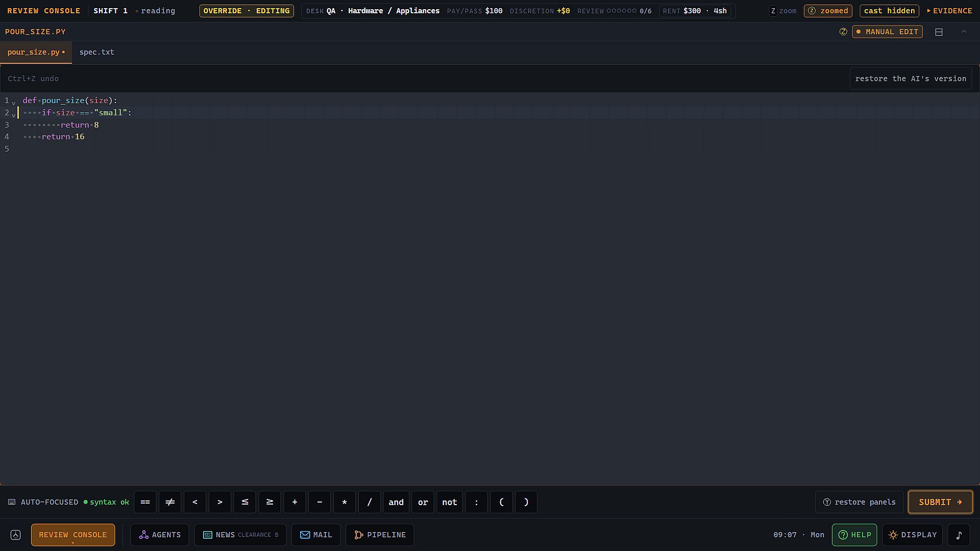Viewport: 980px width, 551px height.
Task: Toggle the 'cast hidden' badge
Action: (889, 11)
